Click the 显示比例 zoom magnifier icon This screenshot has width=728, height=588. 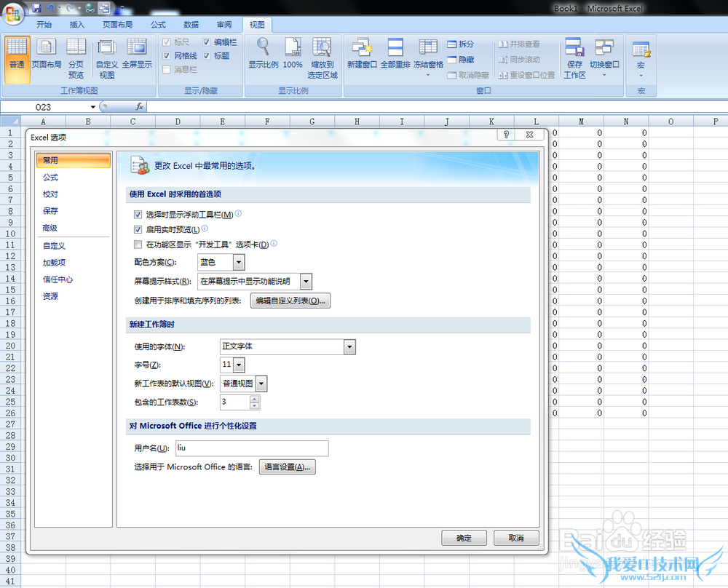tap(263, 48)
